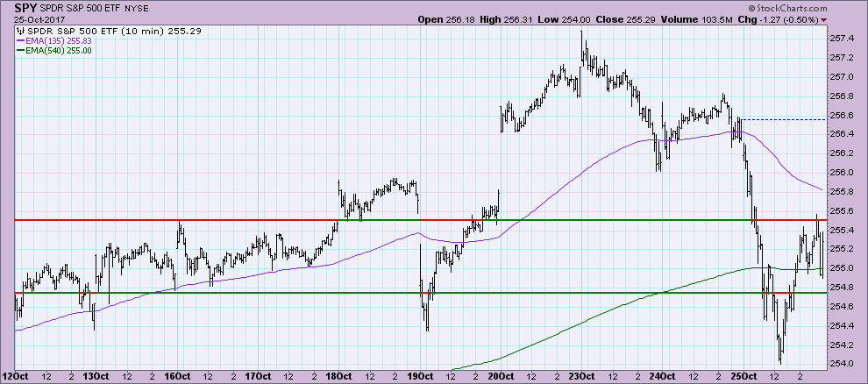Click the 255.8 price axis label

[x=842, y=191]
